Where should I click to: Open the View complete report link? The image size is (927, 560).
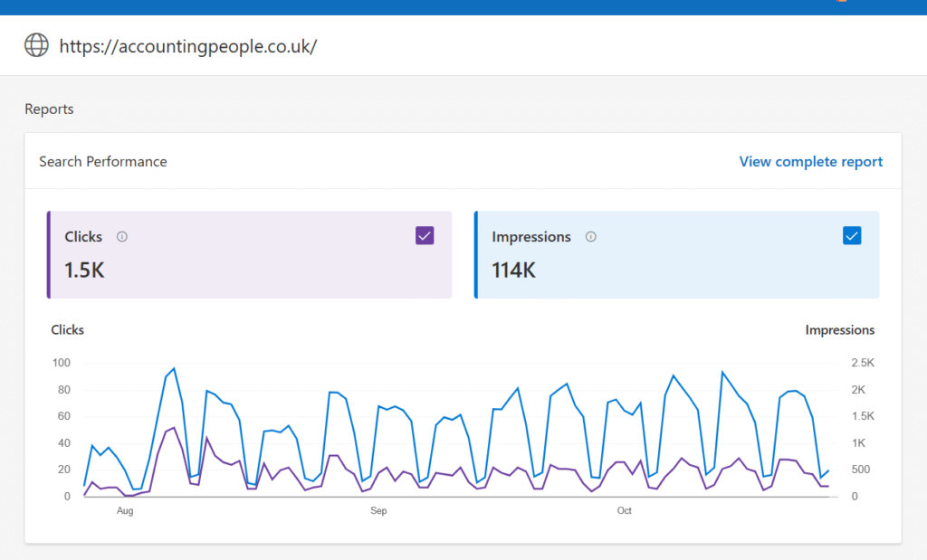coord(810,162)
